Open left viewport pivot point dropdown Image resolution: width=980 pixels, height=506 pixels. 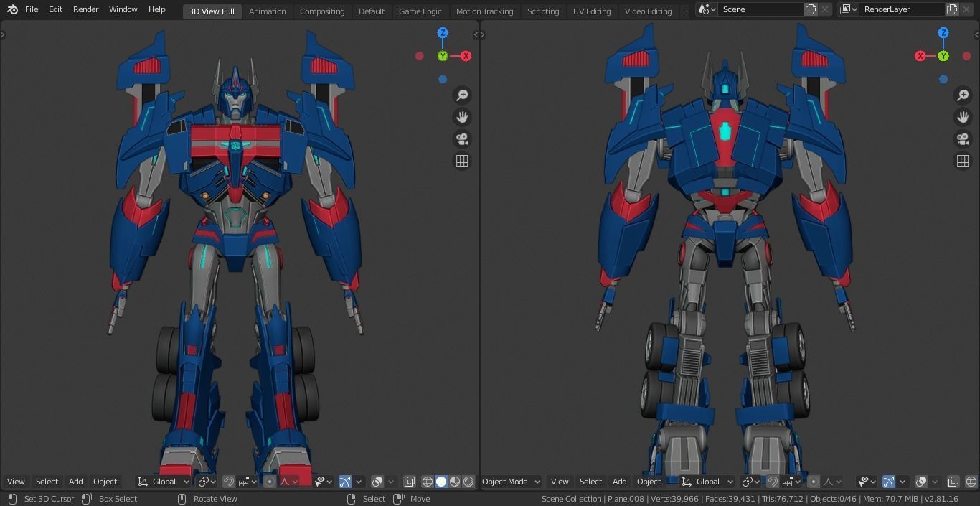coord(206,482)
